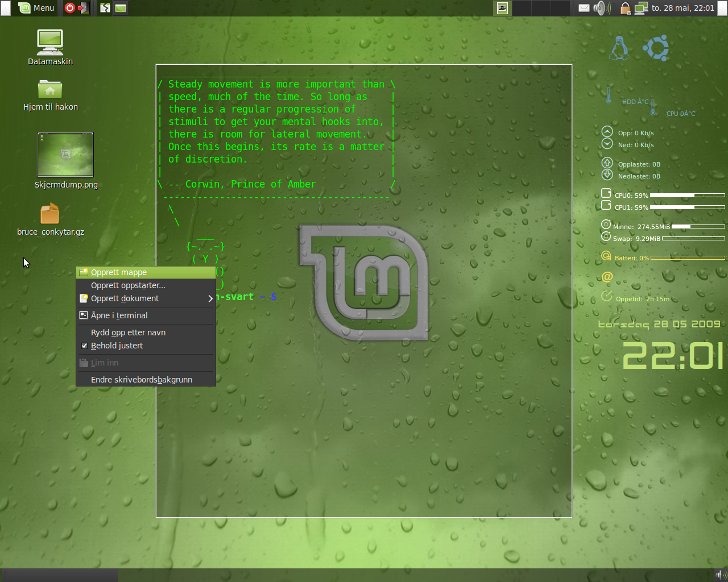Click the bottom panel volume icon
The image size is (728, 582).
coord(721,575)
